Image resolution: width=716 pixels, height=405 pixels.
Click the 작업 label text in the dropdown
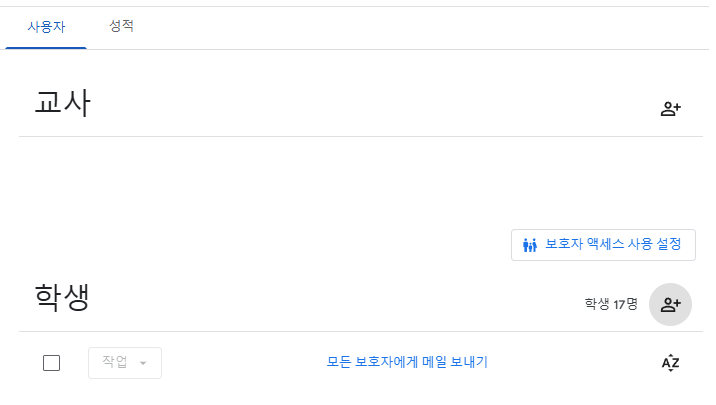coord(115,362)
